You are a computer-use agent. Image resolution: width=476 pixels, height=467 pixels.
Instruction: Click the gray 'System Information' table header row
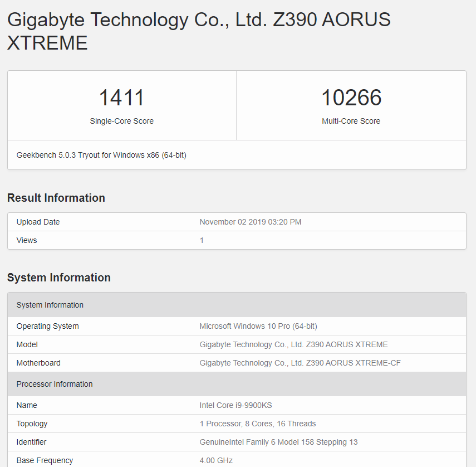click(x=237, y=305)
